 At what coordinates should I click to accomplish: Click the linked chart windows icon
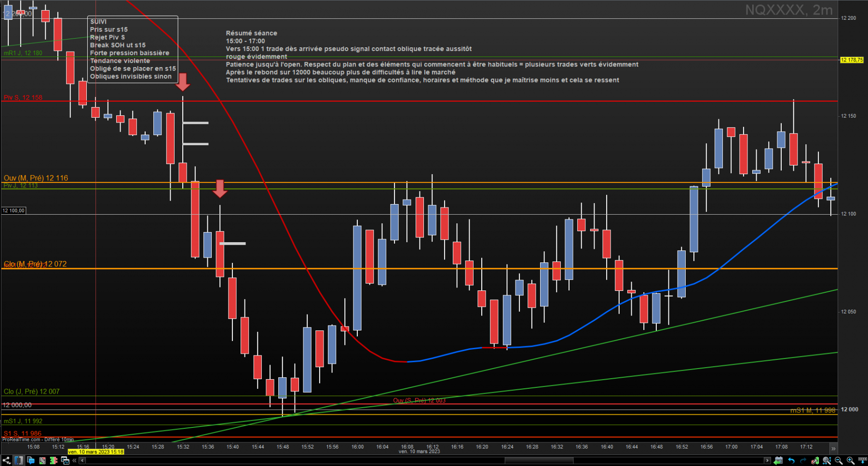(x=65, y=461)
